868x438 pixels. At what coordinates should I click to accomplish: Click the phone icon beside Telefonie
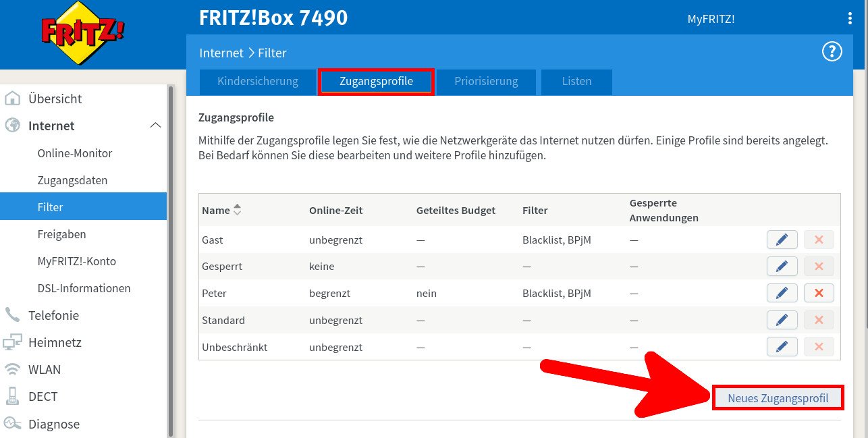(12, 315)
